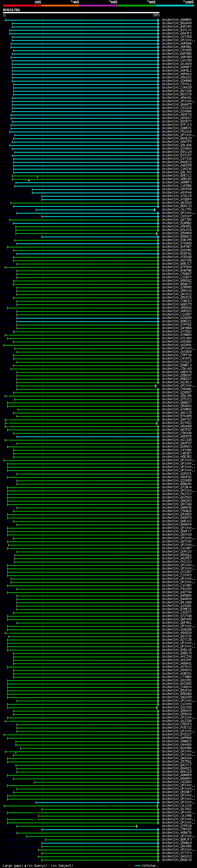Viewport: 197px width, 868px height.
Task: Select the UniRef100_A5AZG2 label
Action: 176,78
